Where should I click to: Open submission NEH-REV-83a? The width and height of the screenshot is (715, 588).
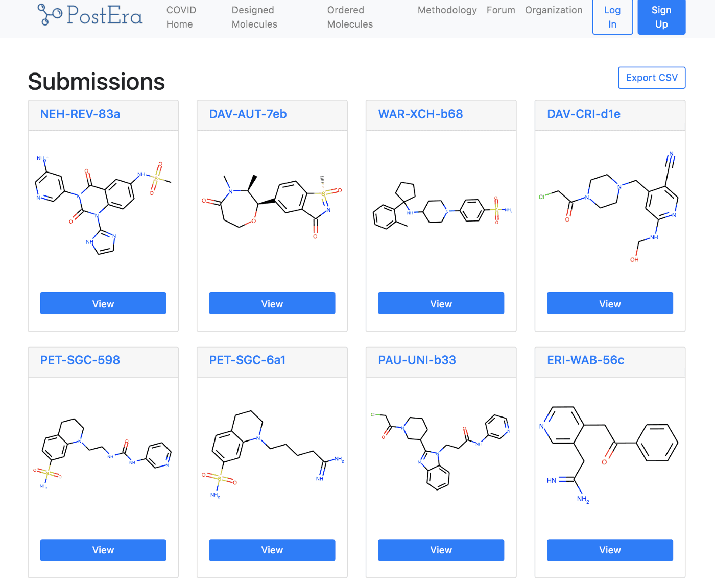click(x=80, y=114)
